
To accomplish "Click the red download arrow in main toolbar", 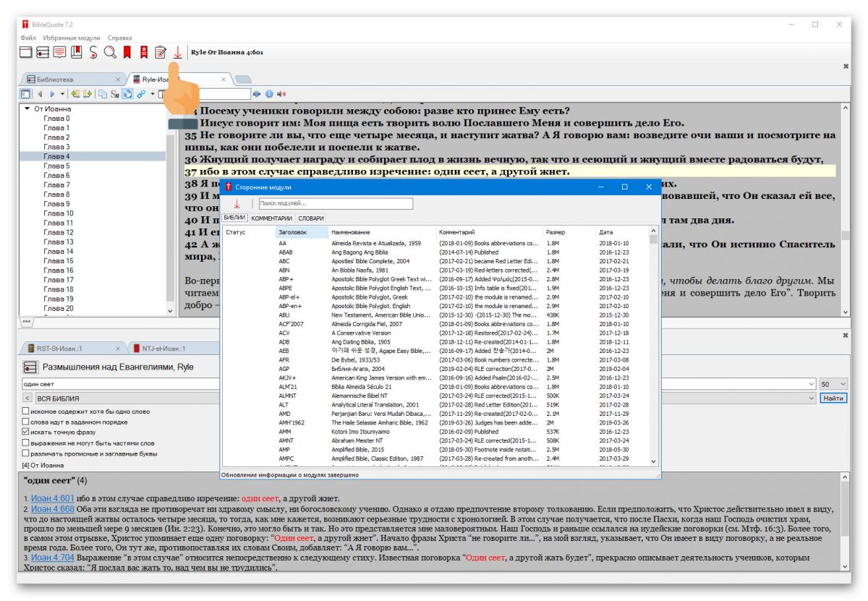I will tap(178, 52).
